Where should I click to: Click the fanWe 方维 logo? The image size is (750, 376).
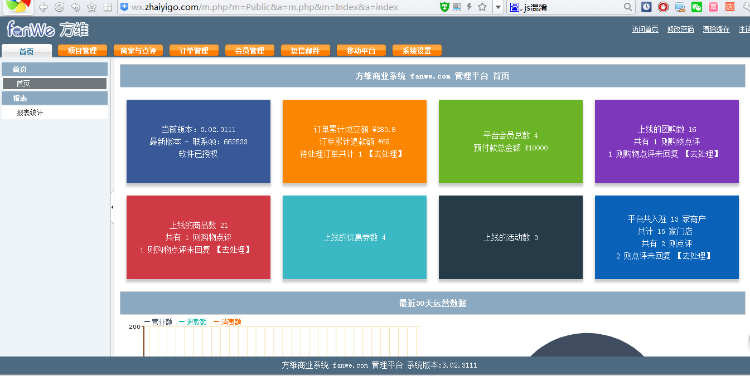(47, 30)
